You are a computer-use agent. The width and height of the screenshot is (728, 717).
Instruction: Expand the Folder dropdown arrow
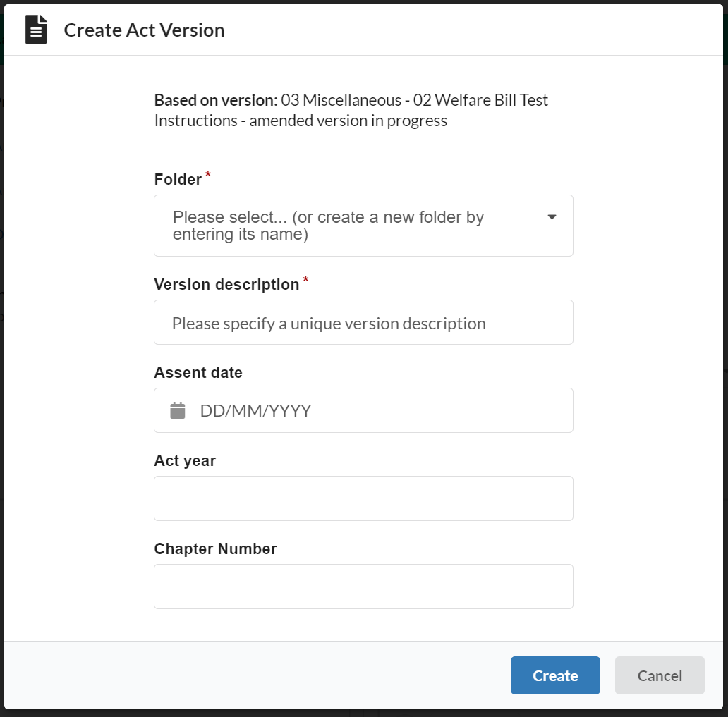pos(552,216)
